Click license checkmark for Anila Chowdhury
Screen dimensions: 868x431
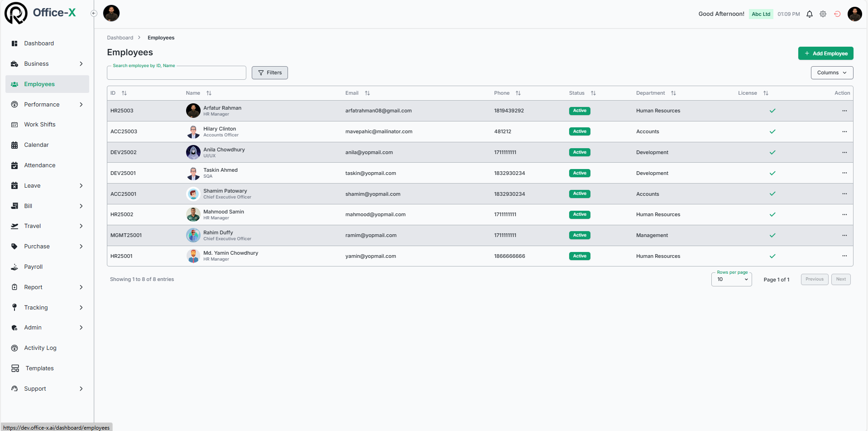click(772, 153)
